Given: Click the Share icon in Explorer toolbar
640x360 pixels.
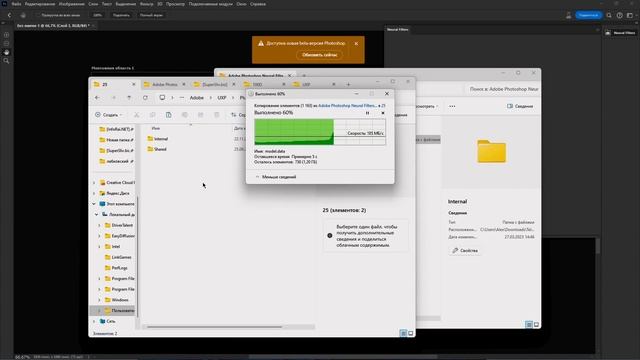Looking at the screenshot, I should (x=200, y=115).
